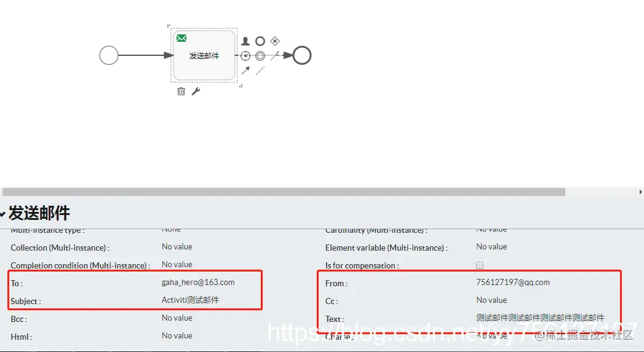Select the end event circle on canvas

coord(302,55)
